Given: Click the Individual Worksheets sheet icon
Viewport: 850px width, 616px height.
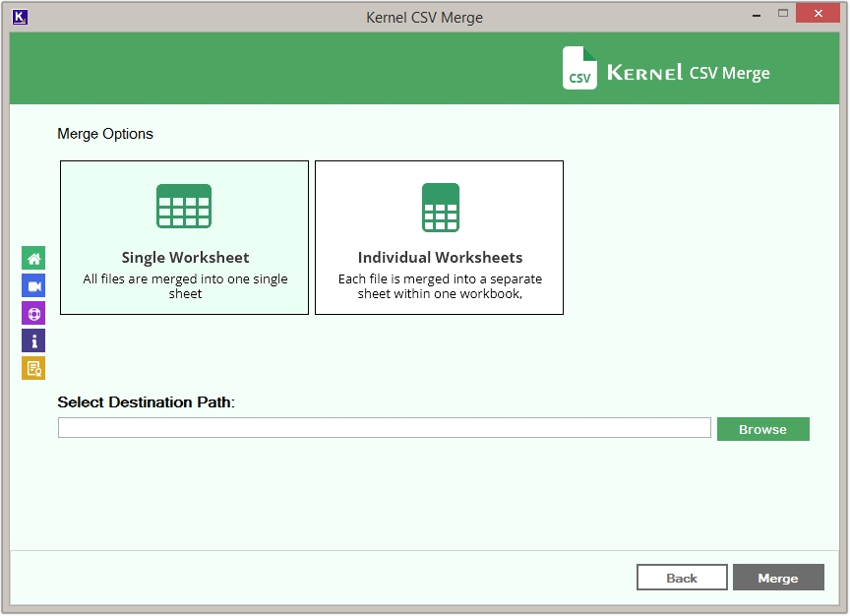Looking at the screenshot, I should [441, 208].
